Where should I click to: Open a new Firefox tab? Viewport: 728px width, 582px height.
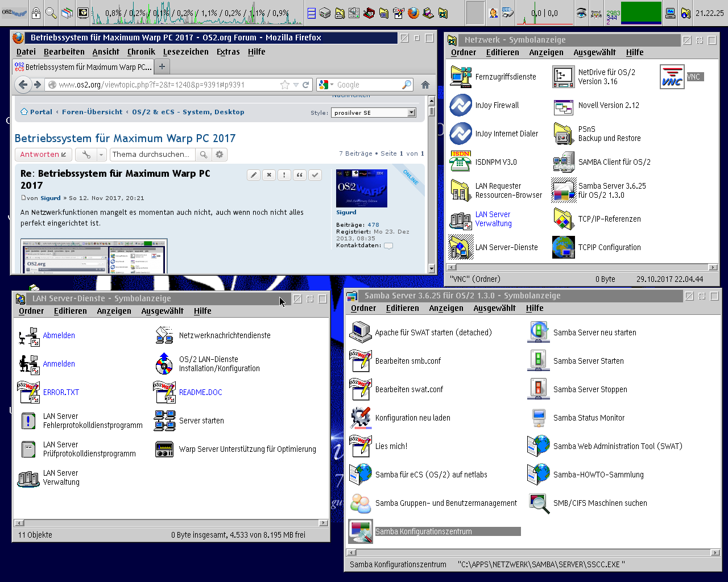(162, 66)
